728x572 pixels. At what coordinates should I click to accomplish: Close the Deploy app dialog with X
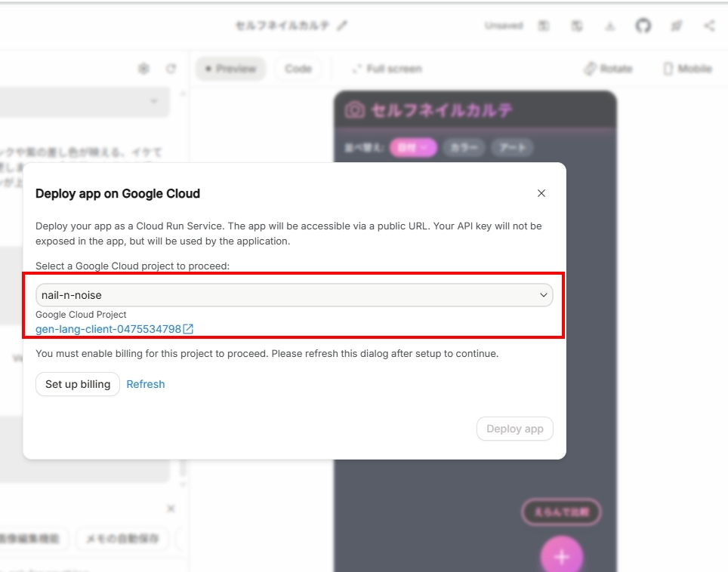point(541,193)
